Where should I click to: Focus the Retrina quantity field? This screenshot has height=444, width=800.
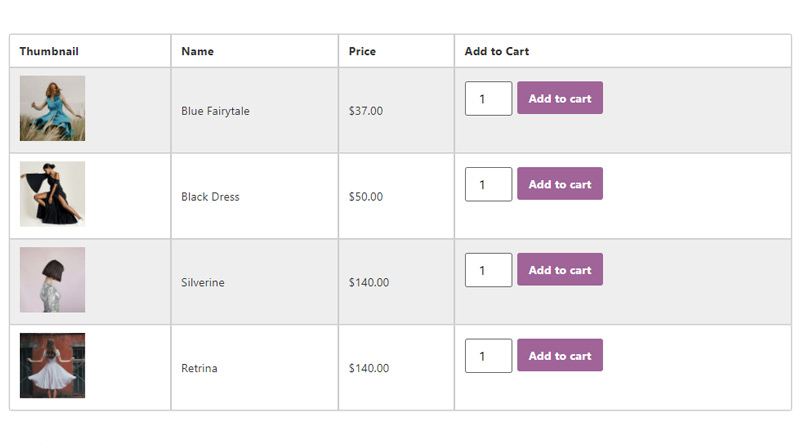click(x=488, y=356)
